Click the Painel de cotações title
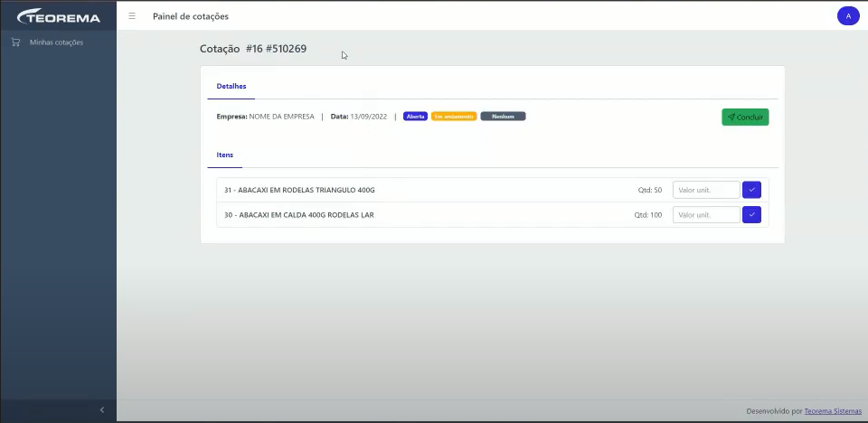868x423 pixels. [x=191, y=16]
